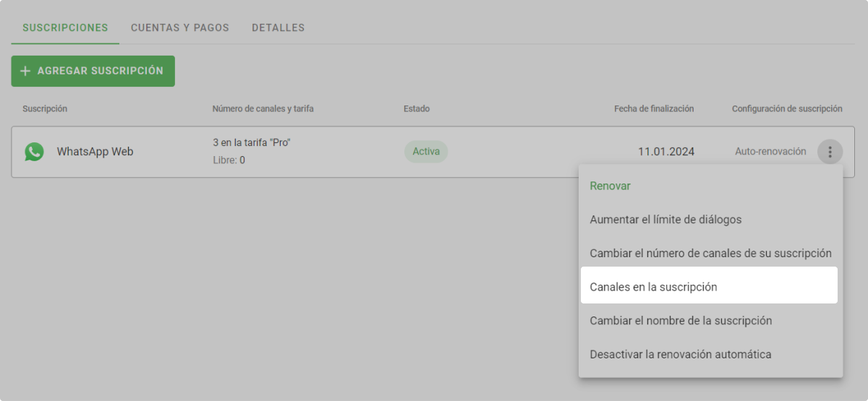
Task: Click the WhatsApp logo icon
Action: (34, 152)
